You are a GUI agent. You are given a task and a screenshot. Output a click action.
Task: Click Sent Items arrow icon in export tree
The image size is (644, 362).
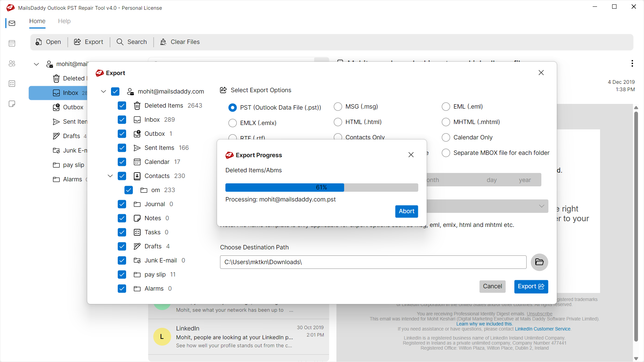(137, 148)
